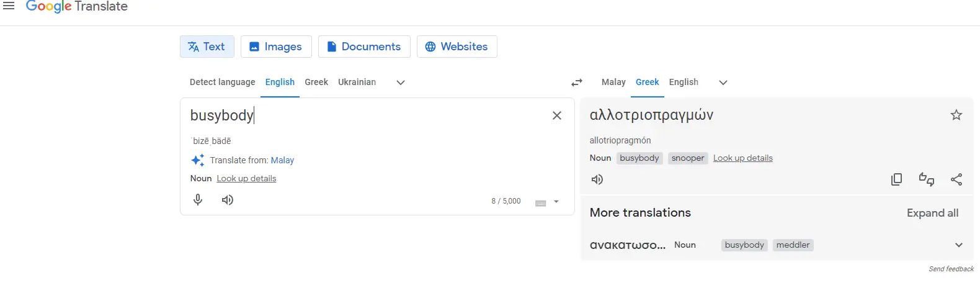Click the snooper synonym tag
980x298 pixels.
point(688,158)
